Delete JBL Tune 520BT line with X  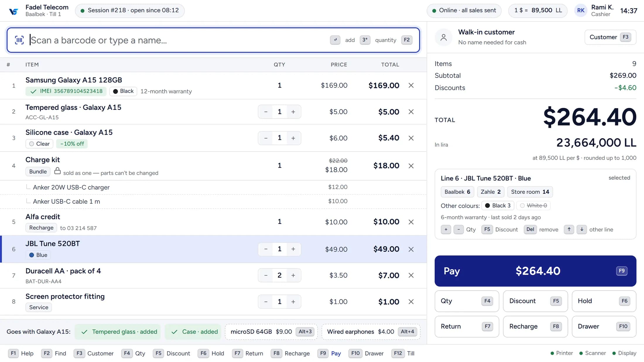click(411, 249)
